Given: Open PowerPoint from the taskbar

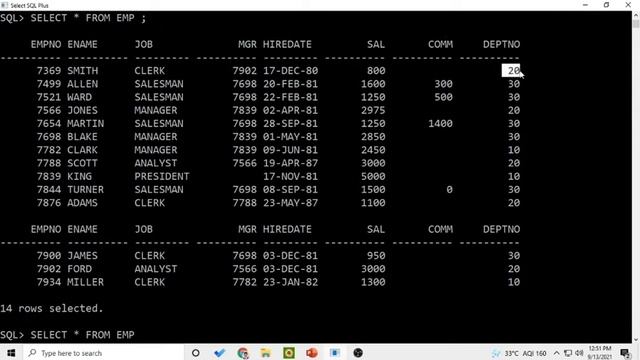Looking at the screenshot, I should coord(312,353).
